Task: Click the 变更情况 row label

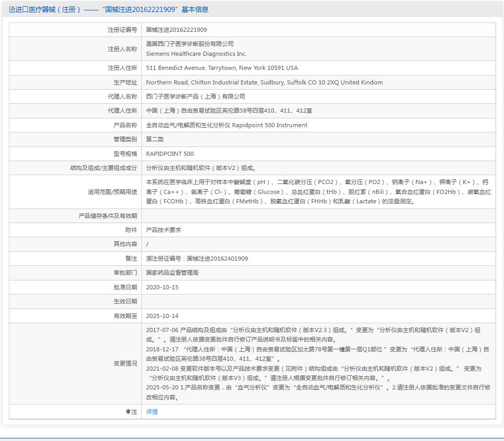Action: tap(125, 363)
